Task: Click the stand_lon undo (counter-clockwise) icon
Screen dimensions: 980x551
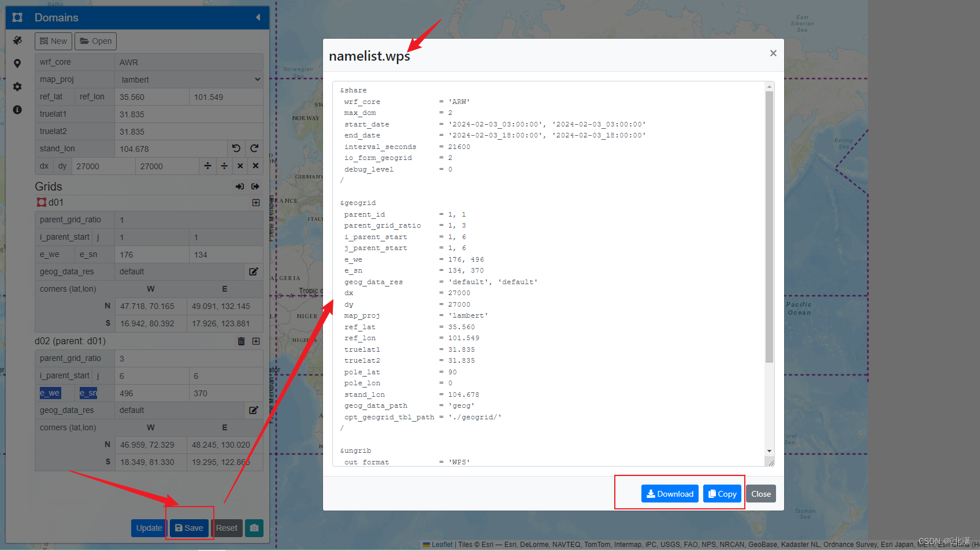Action: 236,148
